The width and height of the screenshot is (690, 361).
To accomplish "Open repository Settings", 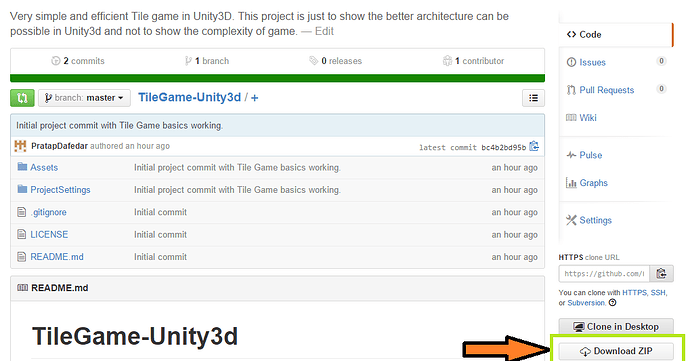I will click(x=595, y=220).
